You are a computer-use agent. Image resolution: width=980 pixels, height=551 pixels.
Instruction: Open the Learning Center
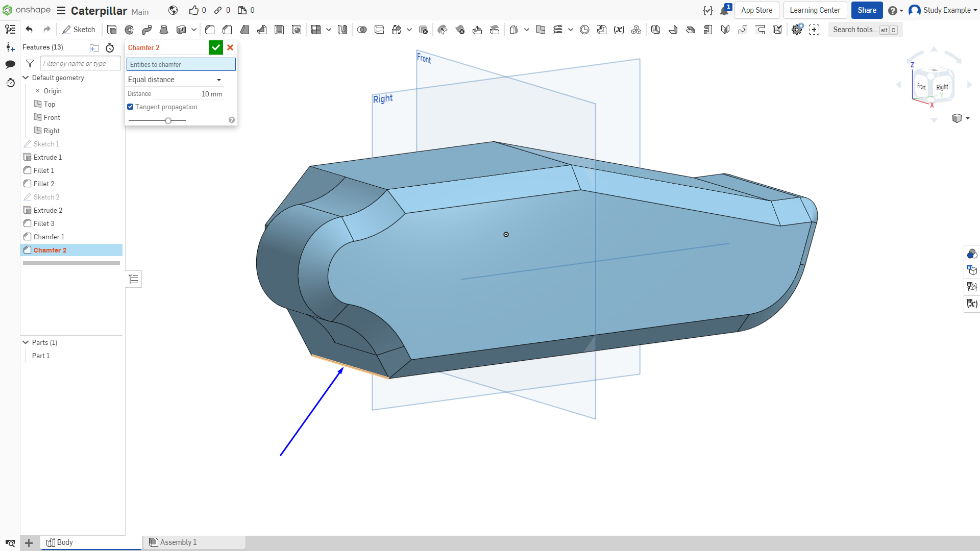coord(815,10)
